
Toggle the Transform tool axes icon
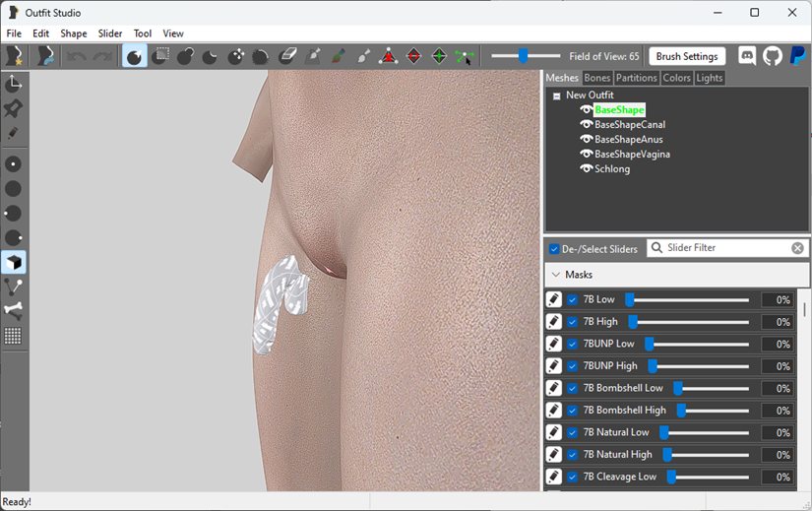tap(14, 84)
